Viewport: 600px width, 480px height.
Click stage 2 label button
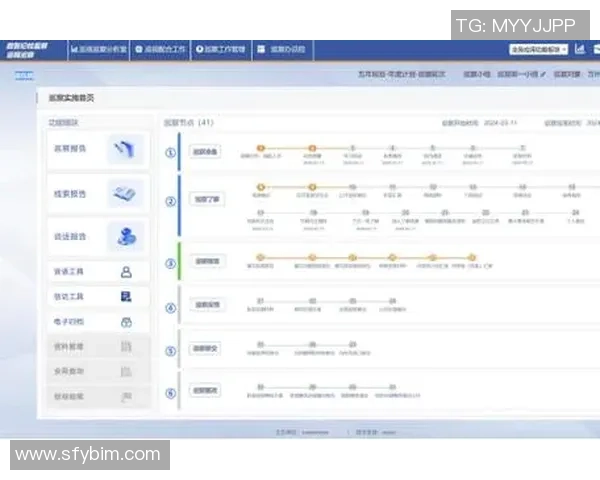pos(207,199)
